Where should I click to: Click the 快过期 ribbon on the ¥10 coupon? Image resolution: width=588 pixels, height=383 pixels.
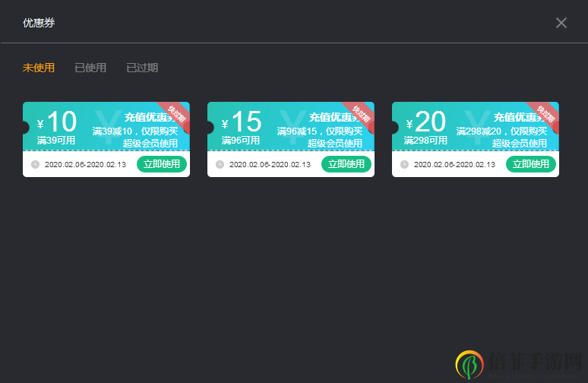coord(175,114)
